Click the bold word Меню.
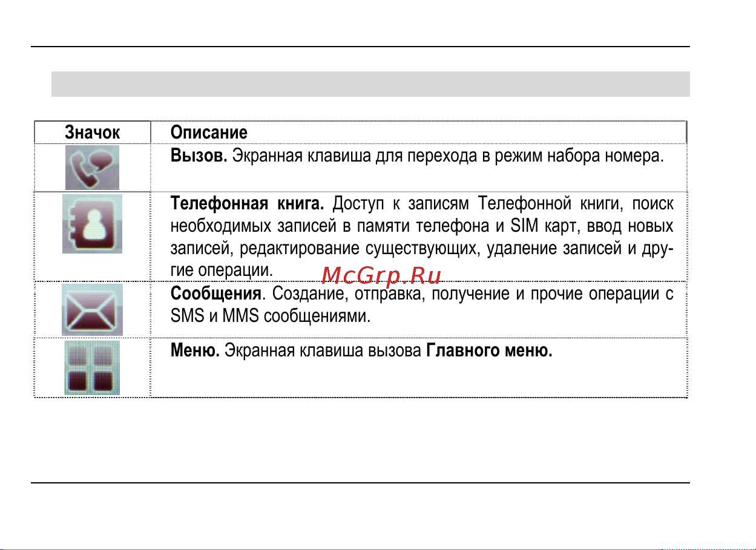 pos(195,352)
